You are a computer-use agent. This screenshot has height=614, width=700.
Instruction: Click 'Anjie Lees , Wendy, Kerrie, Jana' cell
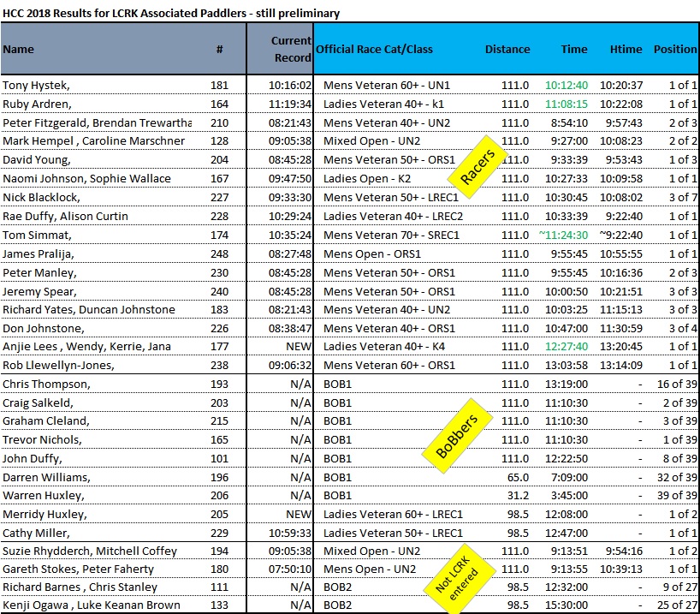coord(86,346)
